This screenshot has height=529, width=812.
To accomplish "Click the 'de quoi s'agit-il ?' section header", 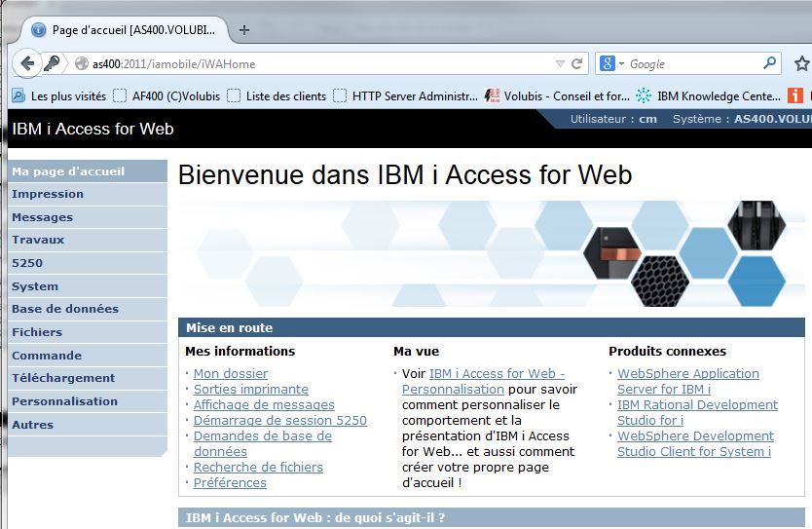I will (492, 517).
